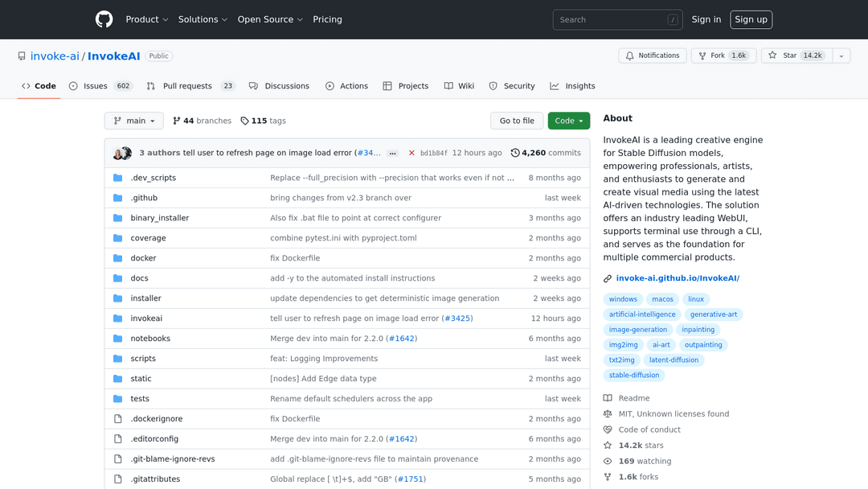Click the star icon in Star button

[772, 55]
